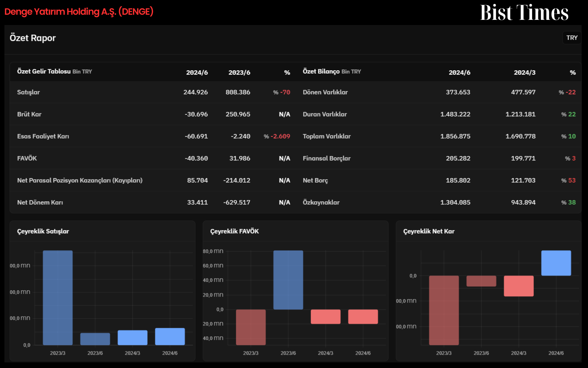Click the Net Parasal Pozisyon Kazançları (Kayıpları) label
Screen dimensions: 588x368
point(80,180)
